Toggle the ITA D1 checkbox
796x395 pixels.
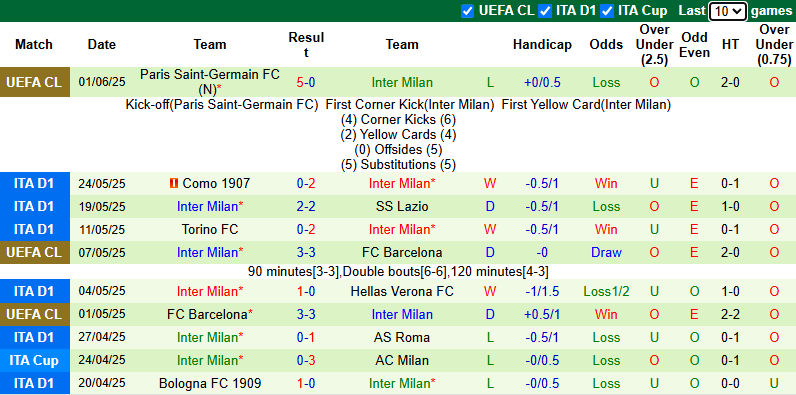(x=545, y=11)
